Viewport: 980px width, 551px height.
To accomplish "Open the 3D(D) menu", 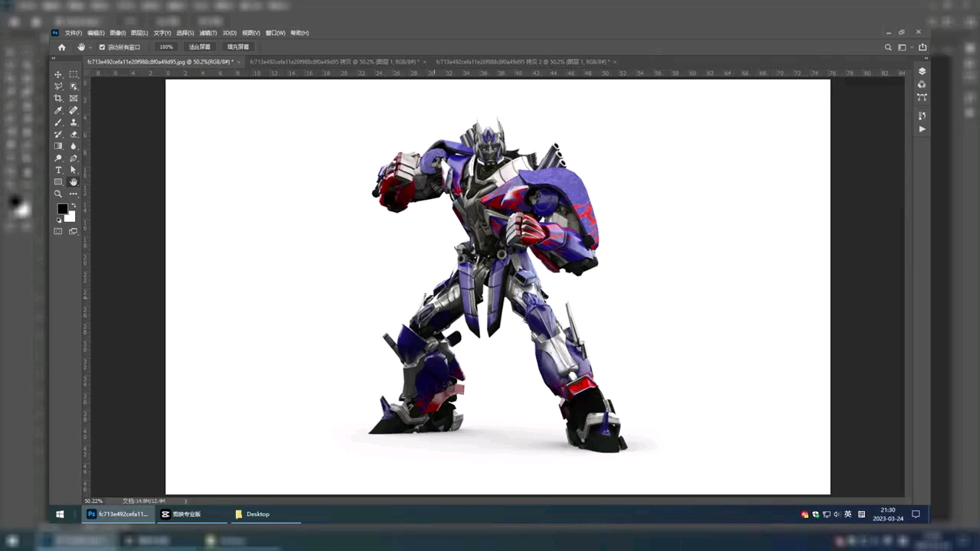I will [230, 33].
